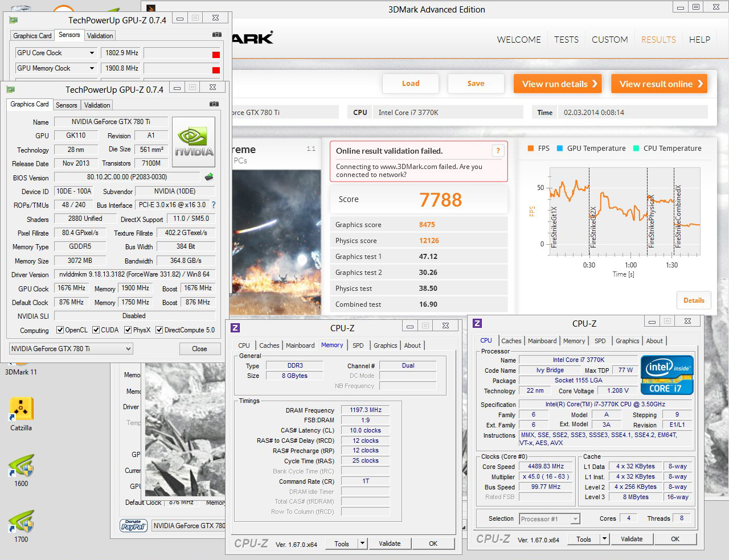Click the camera icon in the GPU-Z Sensors window
This screenshot has height=560, width=729.
217,35
